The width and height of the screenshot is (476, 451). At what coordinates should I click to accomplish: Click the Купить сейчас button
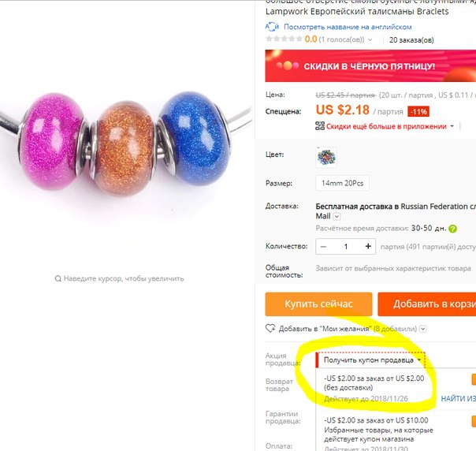point(318,304)
